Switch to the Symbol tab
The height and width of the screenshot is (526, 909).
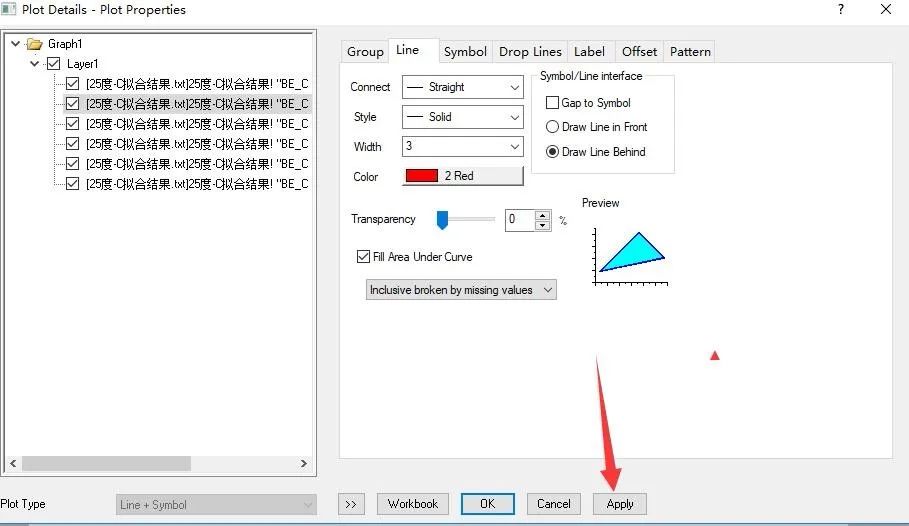465,52
